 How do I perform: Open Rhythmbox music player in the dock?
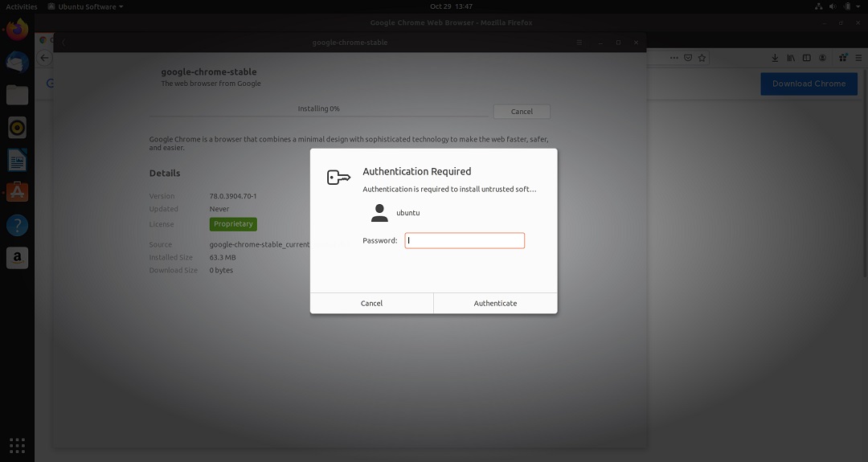click(17, 128)
